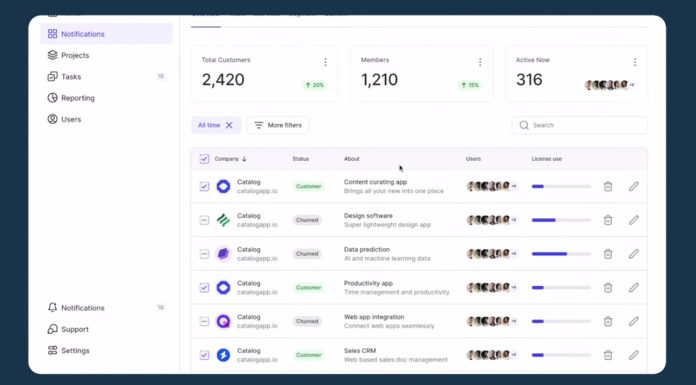Open the Total Customers card options menu
Image resolution: width=696 pixels, height=385 pixels.
pyautogui.click(x=325, y=62)
